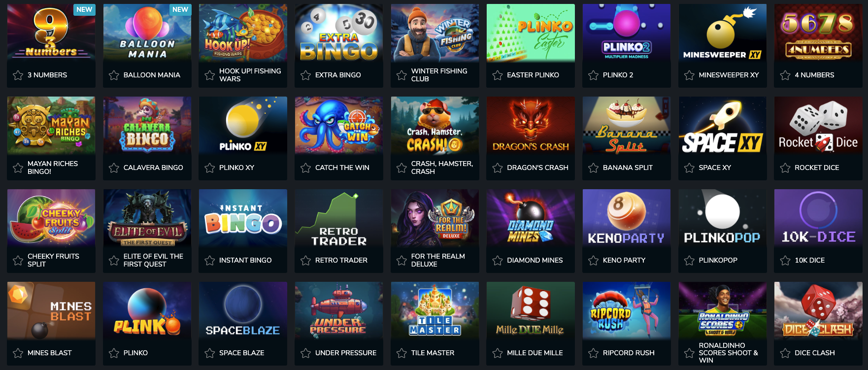Screen dimensions: 868x370
Task: Toggle favorite star for Plinko 2
Action: click(593, 75)
